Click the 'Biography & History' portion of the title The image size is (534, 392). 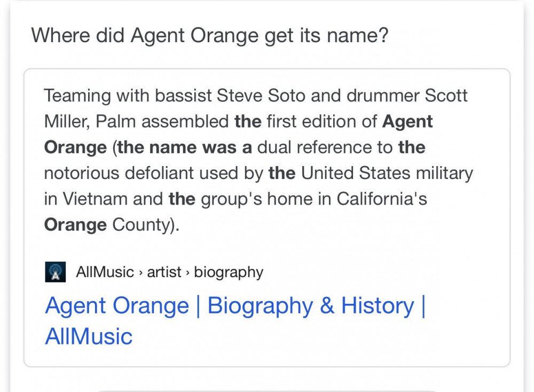[311, 306]
